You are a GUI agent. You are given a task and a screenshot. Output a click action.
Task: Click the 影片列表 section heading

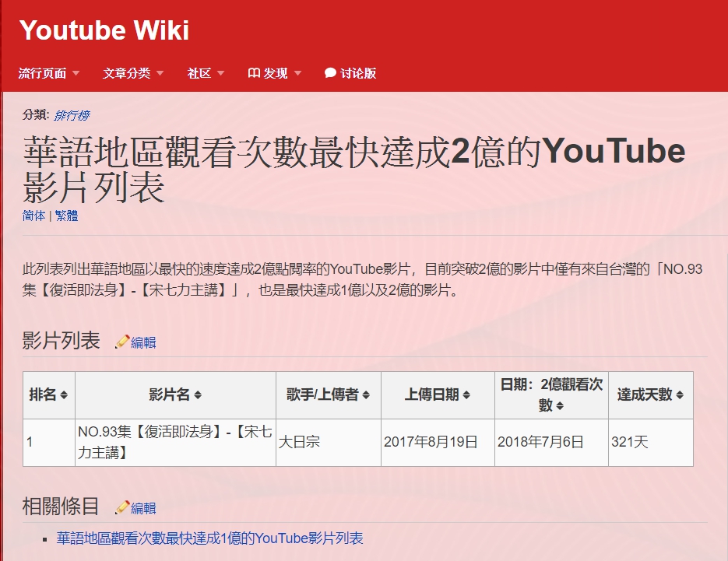click(x=61, y=341)
